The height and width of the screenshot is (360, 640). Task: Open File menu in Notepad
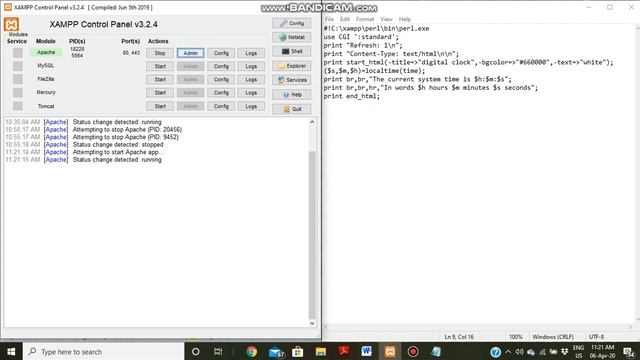coord(329,19)
